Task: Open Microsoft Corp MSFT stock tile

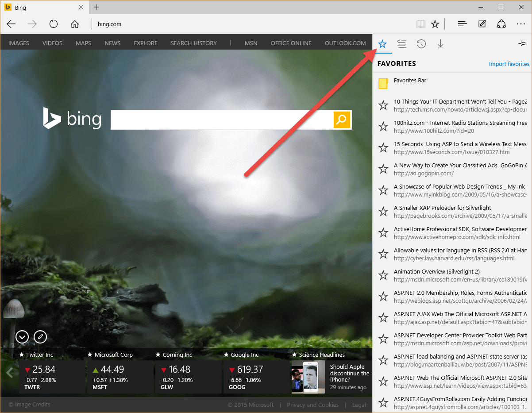Action: [120, 377]
